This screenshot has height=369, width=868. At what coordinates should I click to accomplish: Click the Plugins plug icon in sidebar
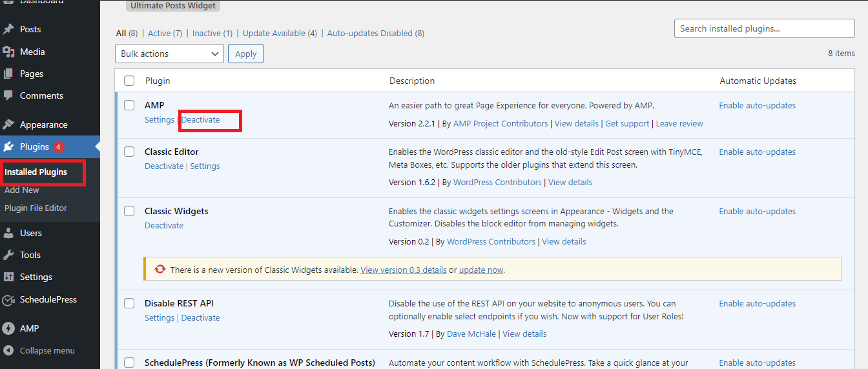[8, 146]
